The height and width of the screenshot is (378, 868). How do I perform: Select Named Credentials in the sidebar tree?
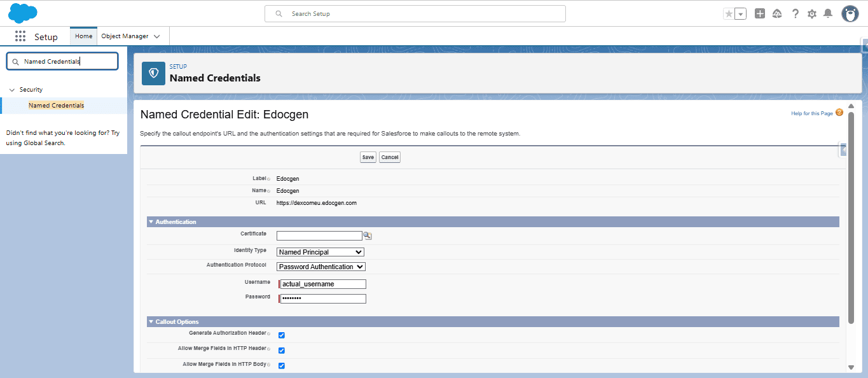pyautogui.click(x=56, y=106)
